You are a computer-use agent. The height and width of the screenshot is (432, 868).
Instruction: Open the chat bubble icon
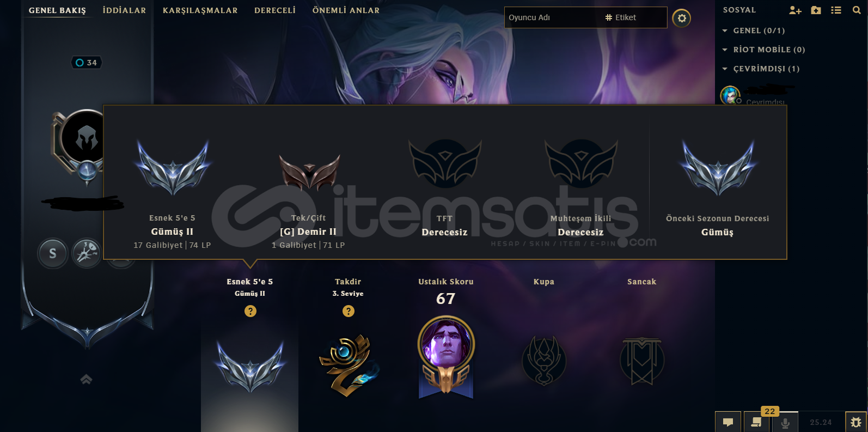(x=728, y=422)
